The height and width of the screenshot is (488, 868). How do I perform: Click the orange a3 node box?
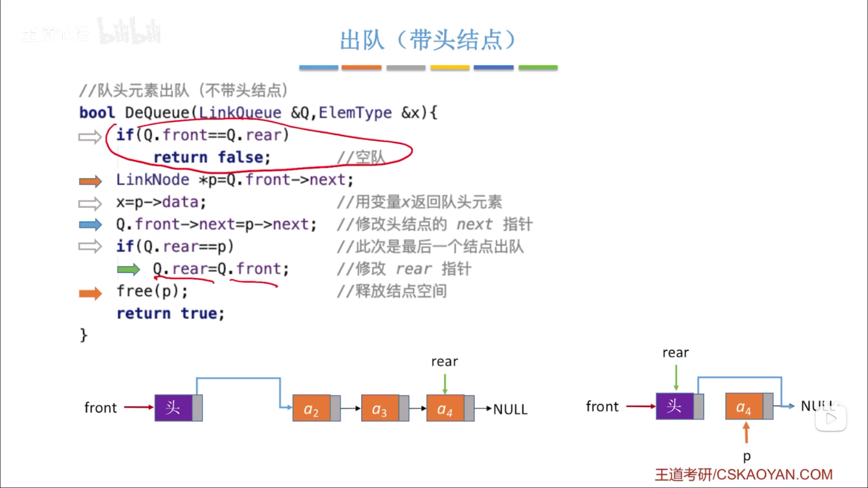tap(380, 408)
